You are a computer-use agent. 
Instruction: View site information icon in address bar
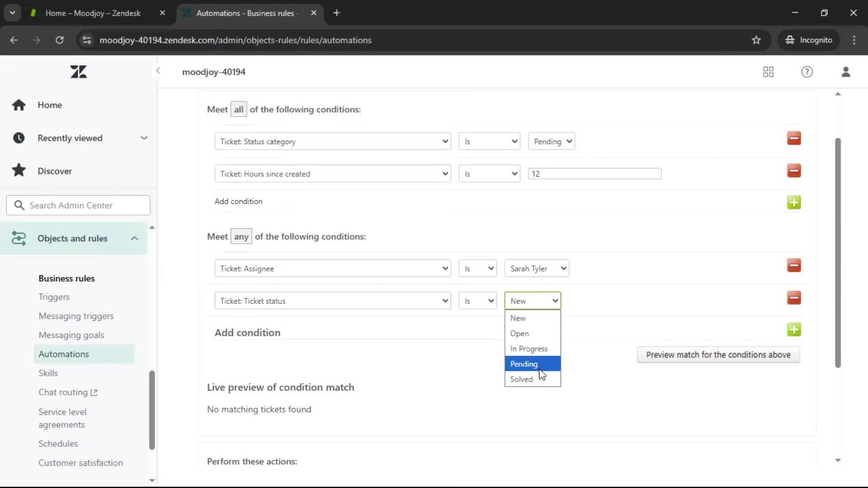pos(87,40)
